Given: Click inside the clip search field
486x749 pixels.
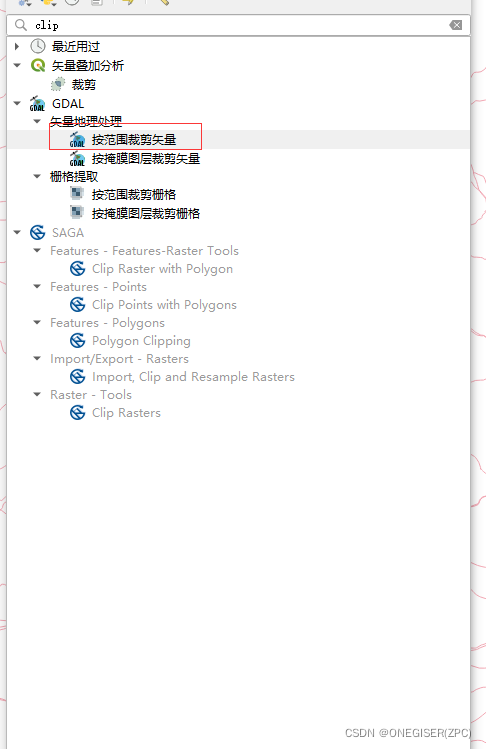Looking at the screenshot, I should click(238, 25).
